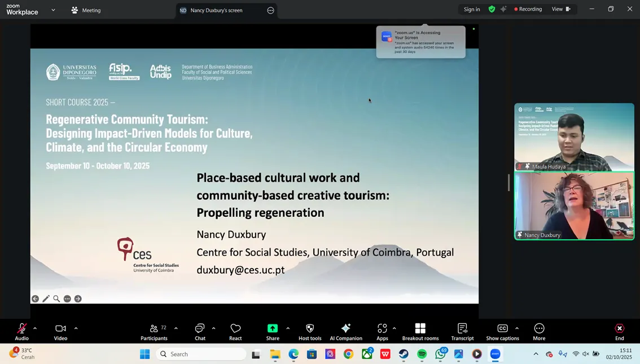640x364 pixels.
Task: Open Breakout rooms
Action: point(420,331)
